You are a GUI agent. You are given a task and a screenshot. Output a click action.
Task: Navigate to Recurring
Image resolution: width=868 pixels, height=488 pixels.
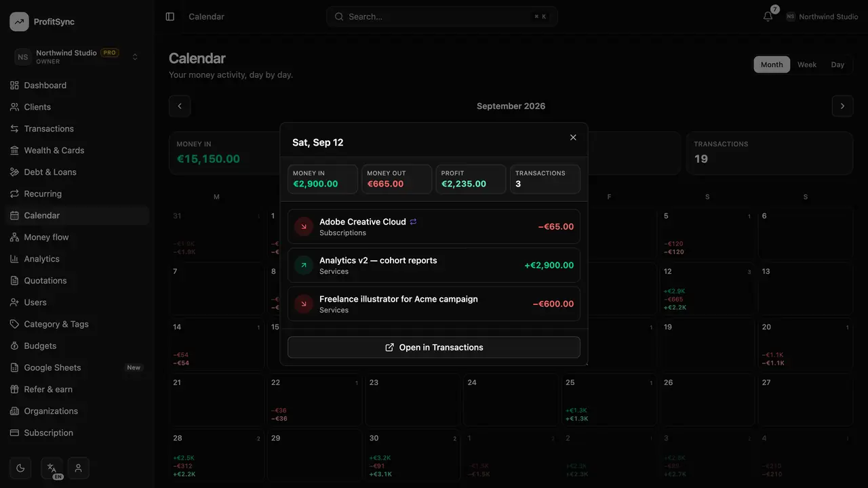point(77,194)
